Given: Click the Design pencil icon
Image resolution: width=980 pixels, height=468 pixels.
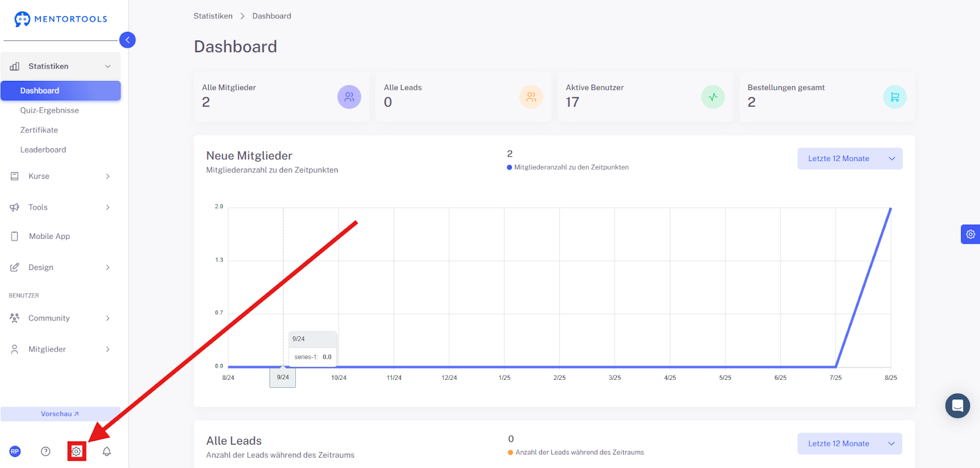Looking at the screenshot, I should 15,268.
